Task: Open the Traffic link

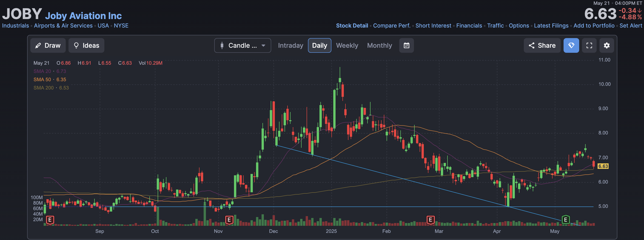Action: [495, 25]
